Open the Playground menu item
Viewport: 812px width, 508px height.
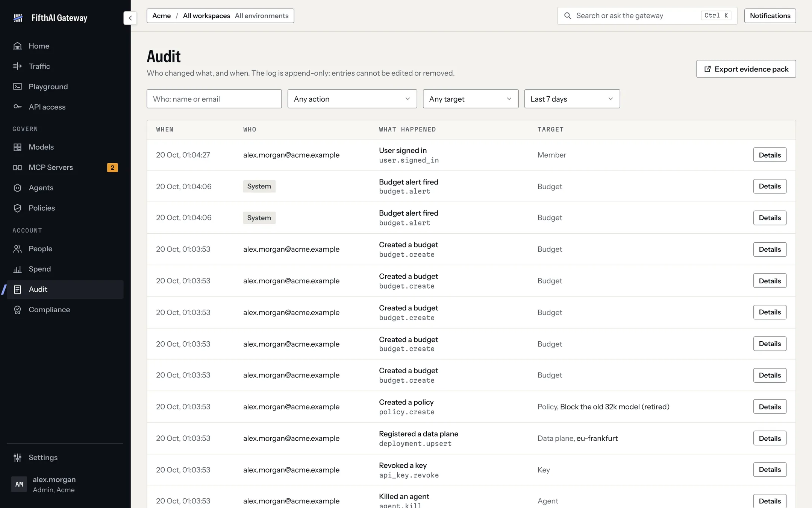coord(65,87)
